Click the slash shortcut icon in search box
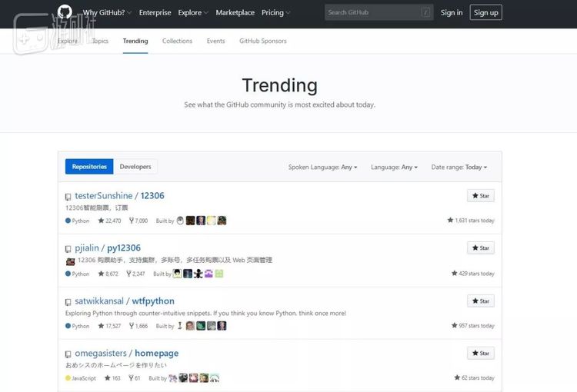This screenshot has width=577, height=392. click(x=425, y=12)
